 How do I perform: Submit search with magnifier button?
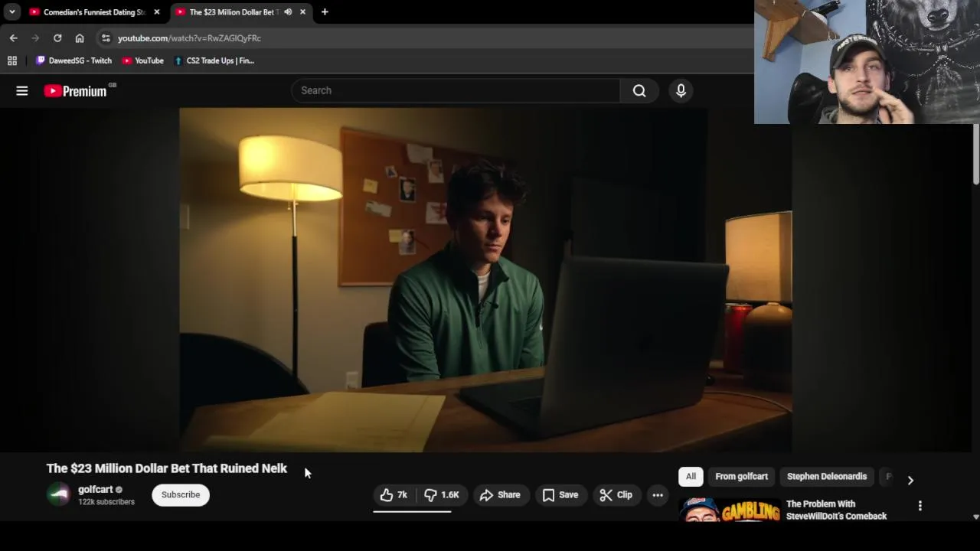click(639, 90)
